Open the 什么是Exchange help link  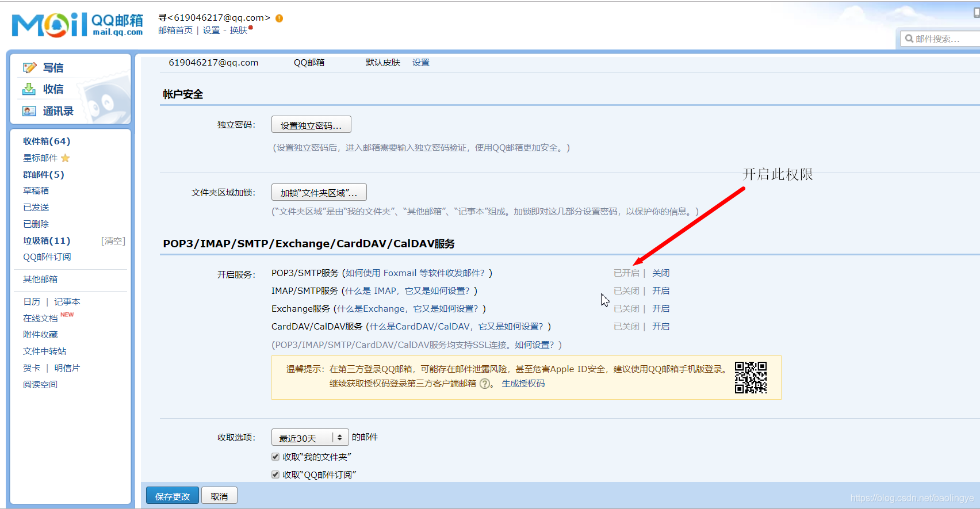tap(408, 309)
